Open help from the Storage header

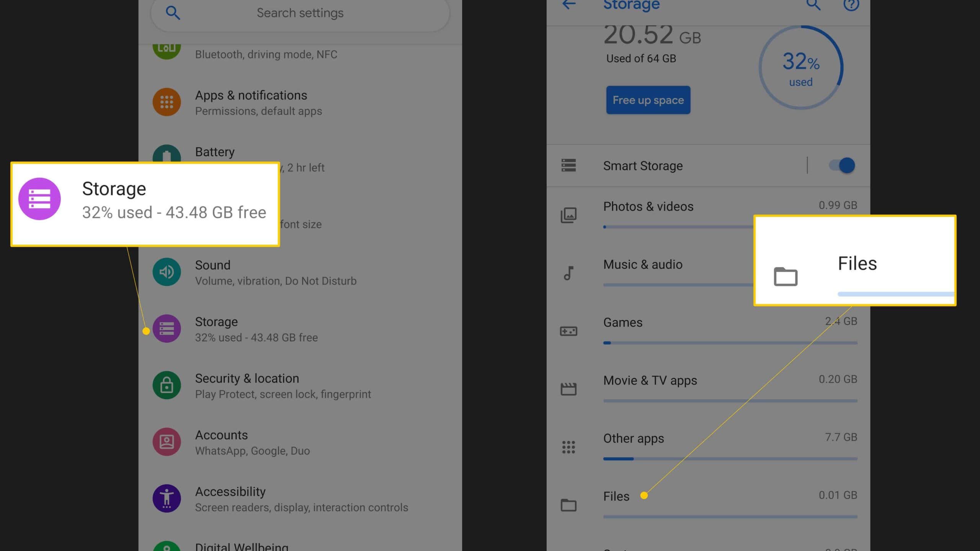tap(851, 5)
